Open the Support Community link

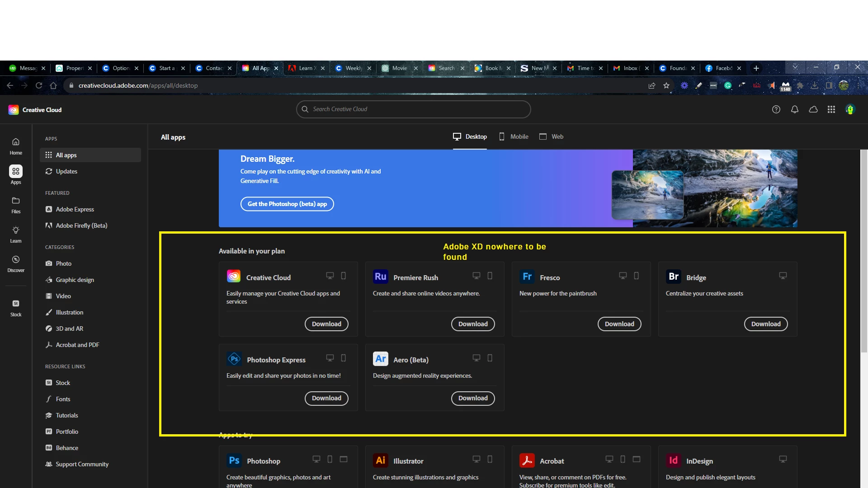pos(82,464)
